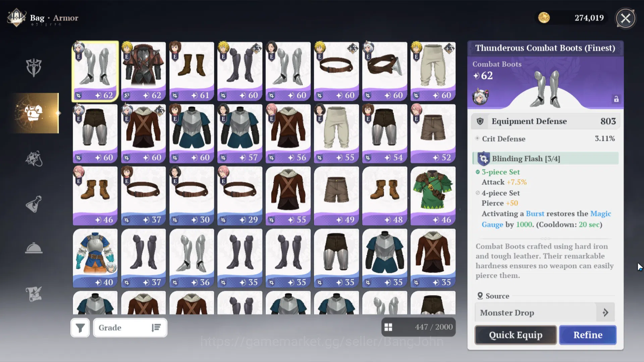Toggle sort order icon beside Grade
The image size is (644, 362).
click(x=156, y=327)
